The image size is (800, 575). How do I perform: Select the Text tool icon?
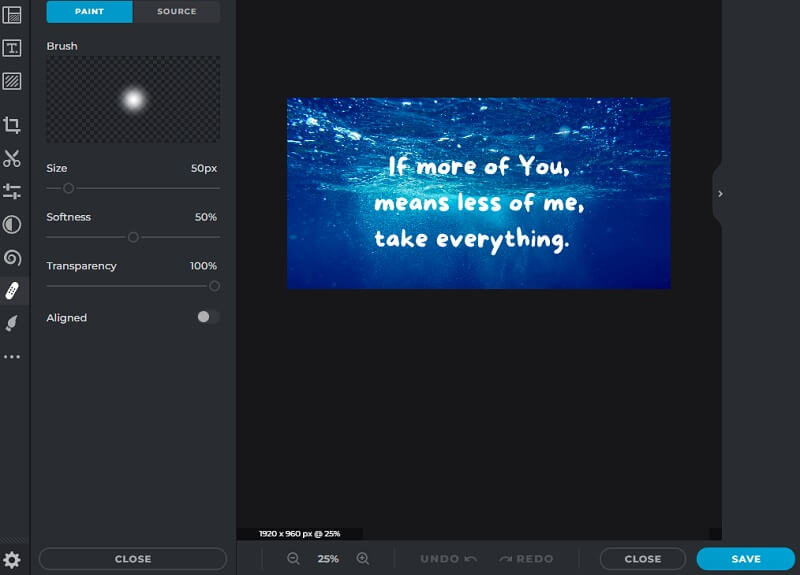[x=12, y=48]
